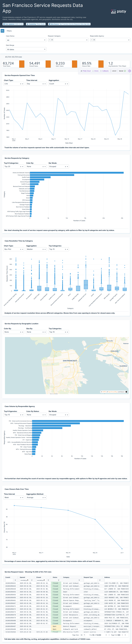Sort table by Address column header
This screenshot has height=644, width=132.
[x=107, y=577]
